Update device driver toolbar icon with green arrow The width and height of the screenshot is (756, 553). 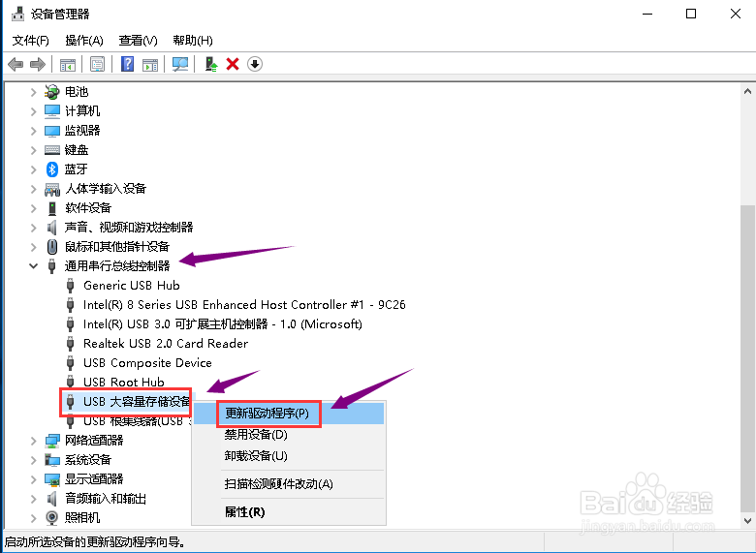tap(211, 64)
